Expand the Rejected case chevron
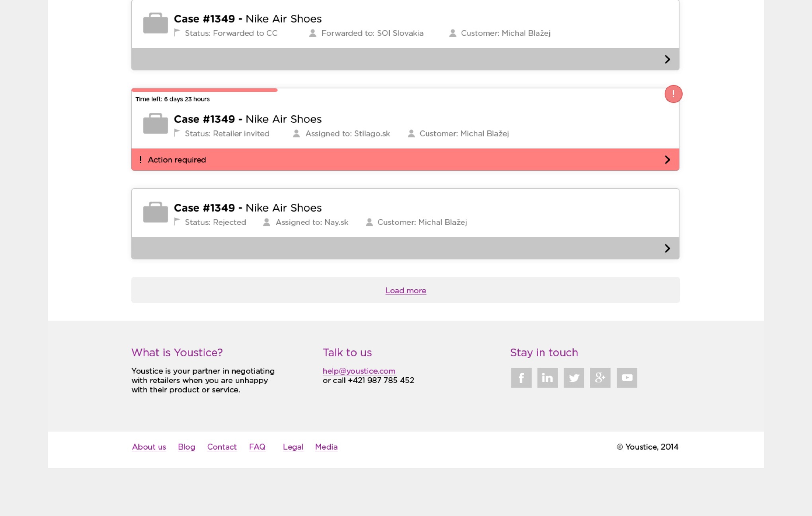The width and height of the screenshot is (812, 516). 668,248
